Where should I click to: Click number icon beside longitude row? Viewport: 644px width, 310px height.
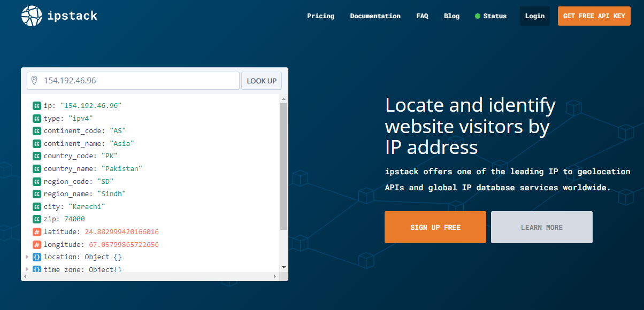(37, 244)
